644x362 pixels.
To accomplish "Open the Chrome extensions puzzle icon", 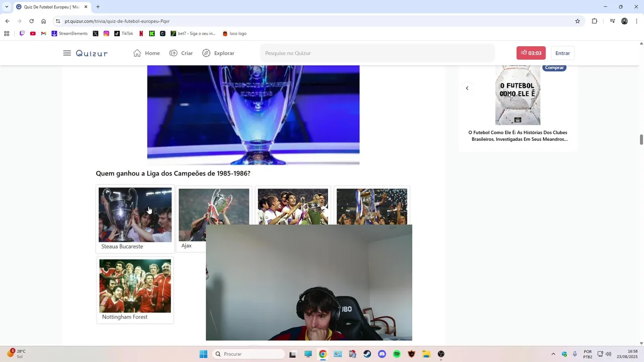I will [x=594, y=21].
